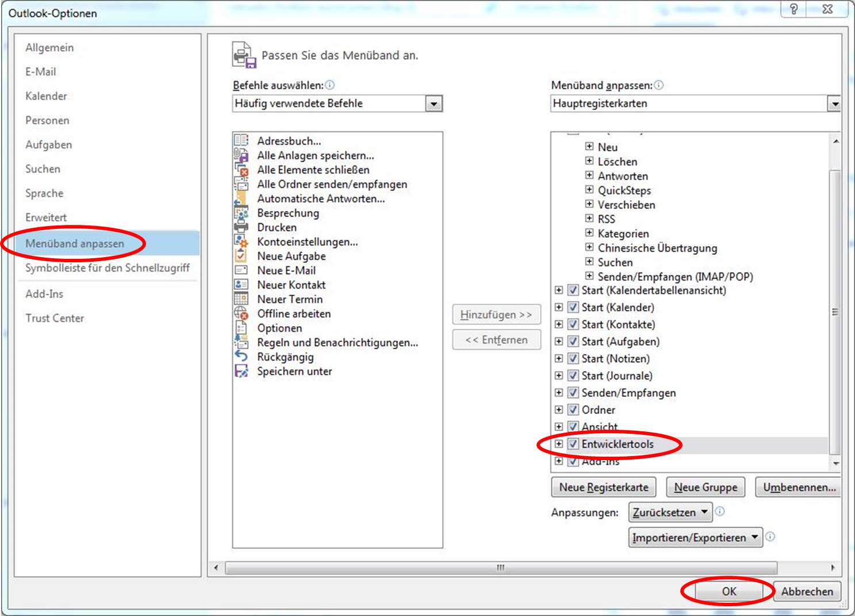This screenshot has width=855, height=616.
Task: Click the Rückgängig undo icon
Action: [241, 356]
